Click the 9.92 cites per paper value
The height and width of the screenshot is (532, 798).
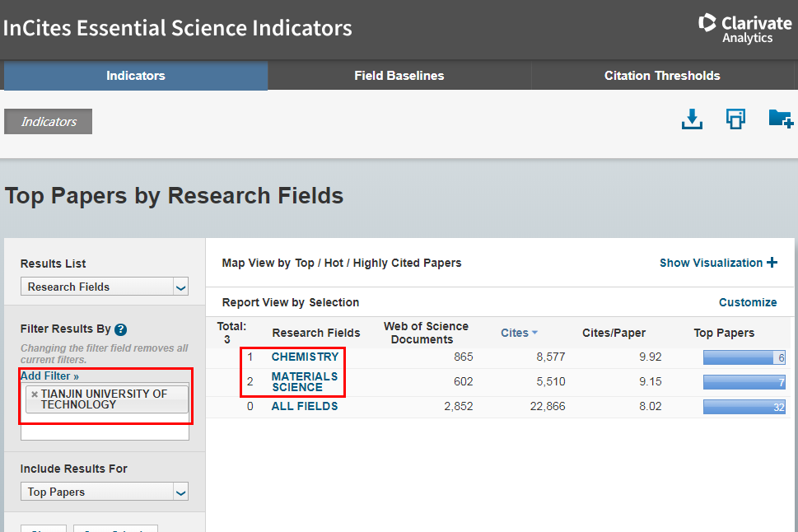coord(650,357)
